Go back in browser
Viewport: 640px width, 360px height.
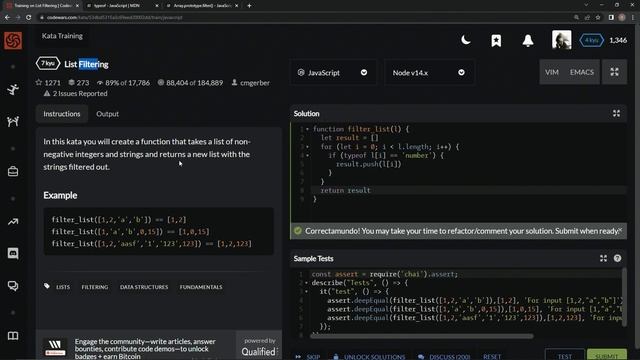pos(7,18)
